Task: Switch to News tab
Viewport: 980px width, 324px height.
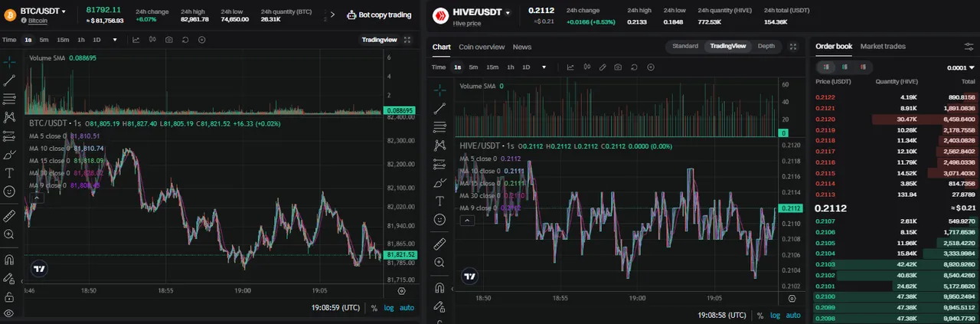Action: 522,47
